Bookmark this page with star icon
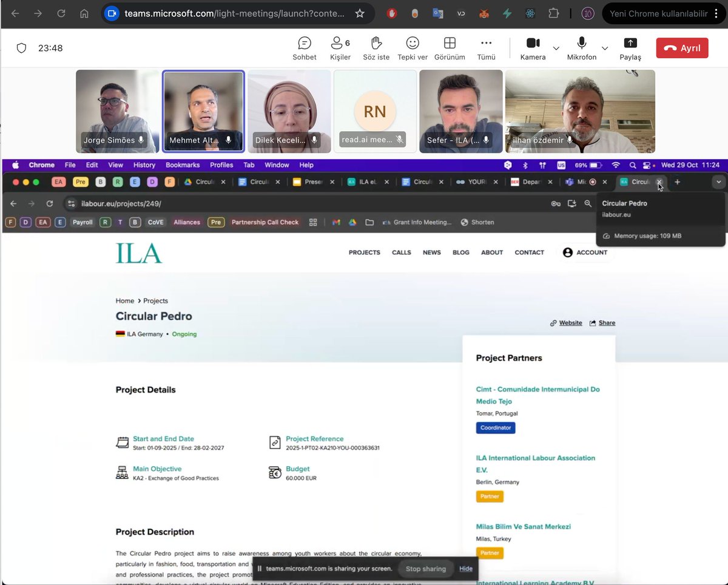 coord(360,13)
